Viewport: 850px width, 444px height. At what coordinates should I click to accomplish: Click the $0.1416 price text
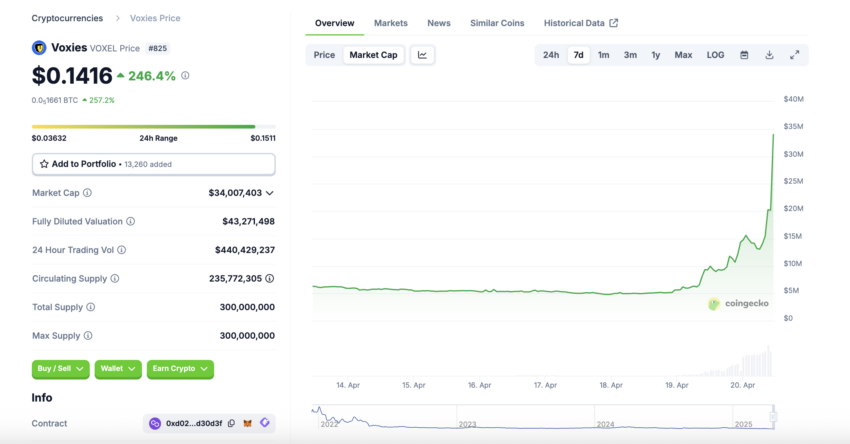coord(72,75)
